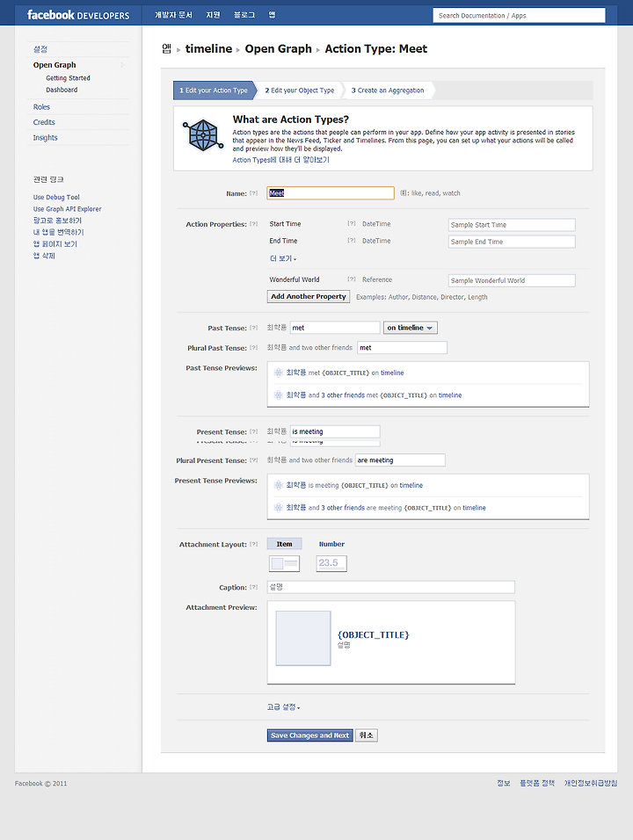
Task: Open the 'Use Debug Tool' link
Action: (x=56, y=197)
